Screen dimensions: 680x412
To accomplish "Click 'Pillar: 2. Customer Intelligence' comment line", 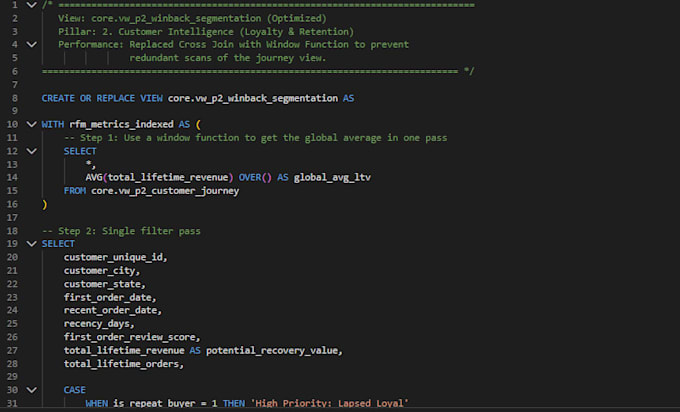I will tap(206, 32).
